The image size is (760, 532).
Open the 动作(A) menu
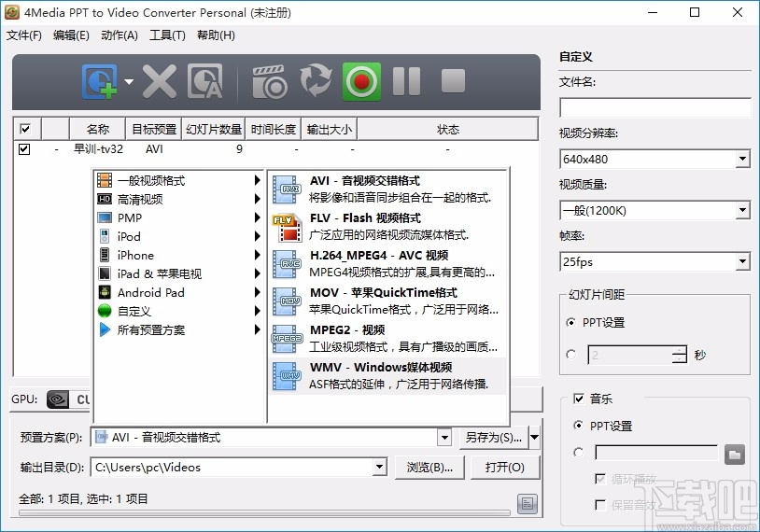[x=120, y=35]
